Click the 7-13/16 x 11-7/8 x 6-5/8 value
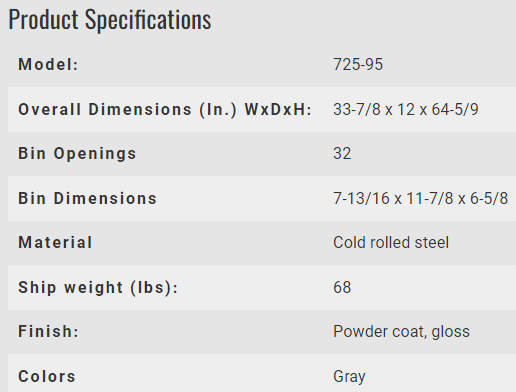The image size is (516, 392). pyautogui.click(x=420, y=198)
